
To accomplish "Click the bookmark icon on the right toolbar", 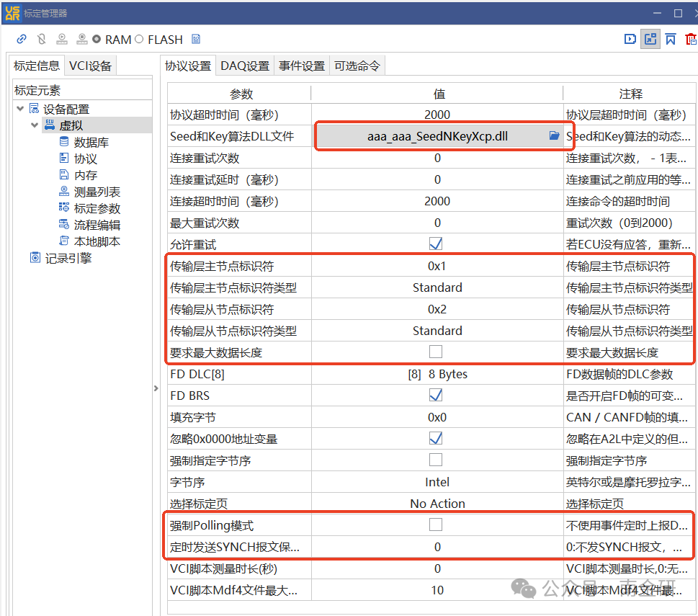I will [671, 40].
